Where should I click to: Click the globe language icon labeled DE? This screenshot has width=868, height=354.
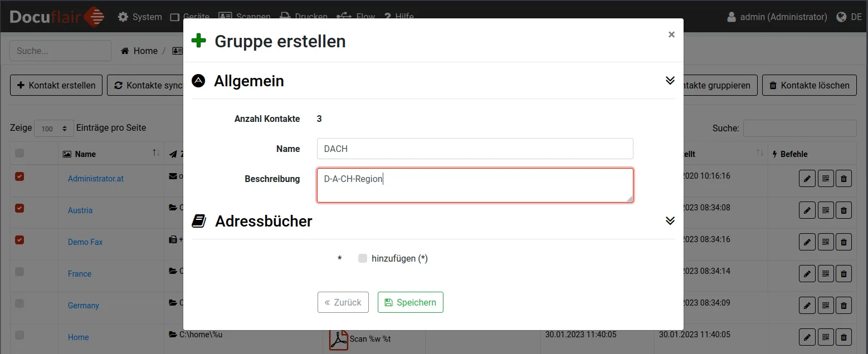click(x=849, y=17)
